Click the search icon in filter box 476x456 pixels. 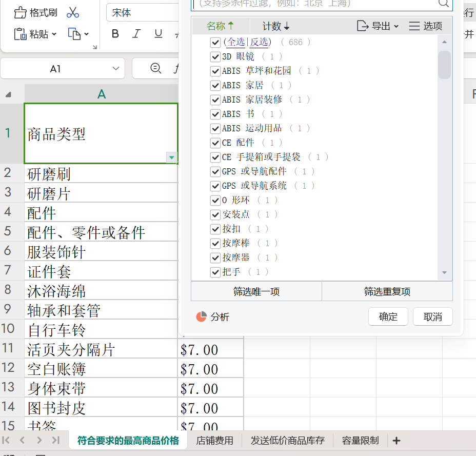(443, 4)
